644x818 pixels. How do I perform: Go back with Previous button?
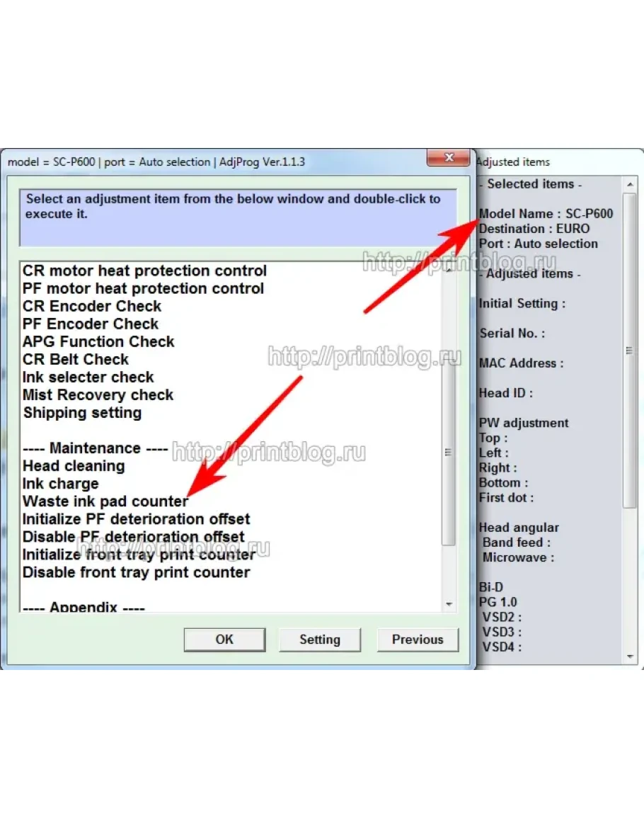pyautogui.click(x=417, y=640)
